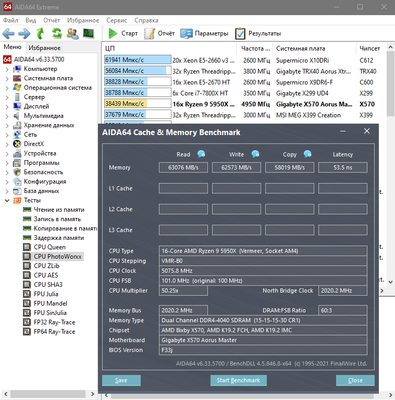Select the FPU Julia test item
Image resolution: width=395 pixels, height=400 pixels.
[46, 294]
